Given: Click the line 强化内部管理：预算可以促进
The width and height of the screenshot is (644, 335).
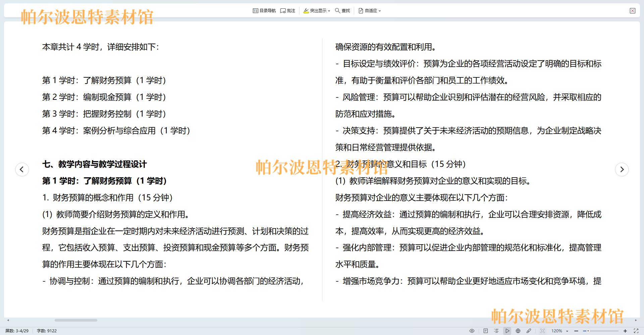Looking at the screenshot, I should tap(469, 248).
